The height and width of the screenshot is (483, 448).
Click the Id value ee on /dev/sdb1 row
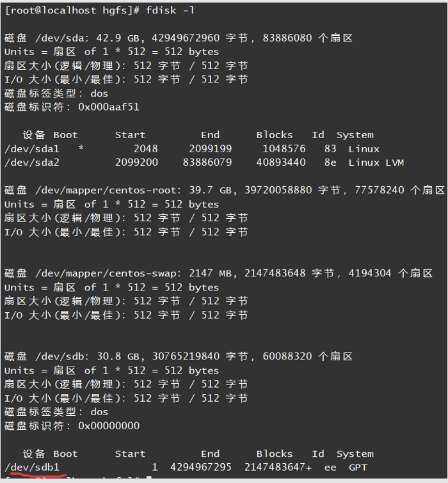coord(330,468)
